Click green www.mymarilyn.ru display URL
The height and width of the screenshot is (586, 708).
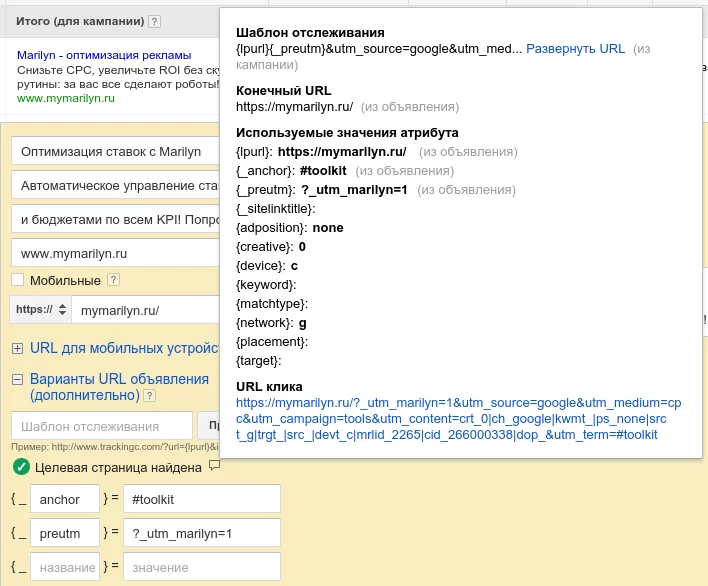[65, 98]
